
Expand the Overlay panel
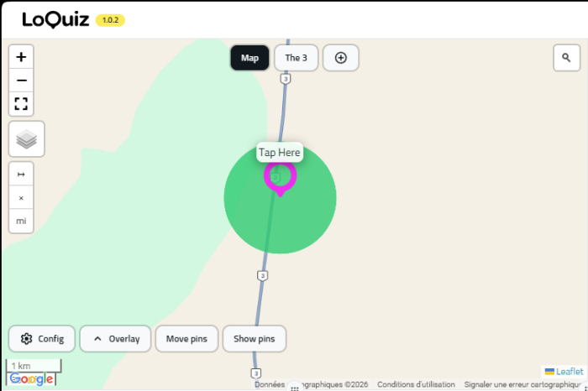click(116, 339)
